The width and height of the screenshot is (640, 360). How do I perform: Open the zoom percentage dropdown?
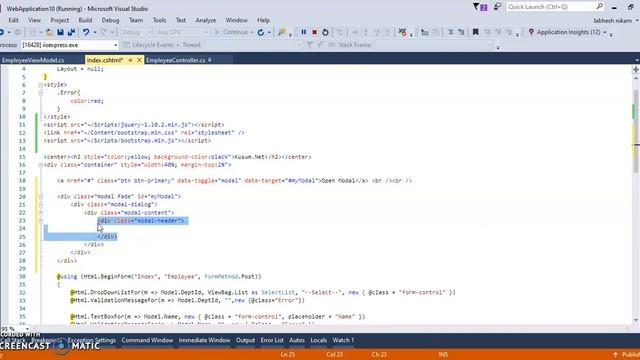tap(27, 329)
